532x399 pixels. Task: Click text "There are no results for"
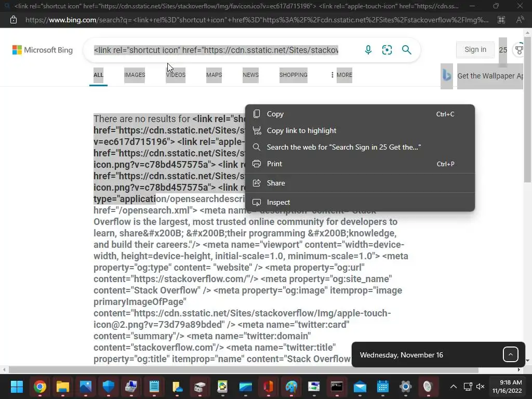click(142, 119)
